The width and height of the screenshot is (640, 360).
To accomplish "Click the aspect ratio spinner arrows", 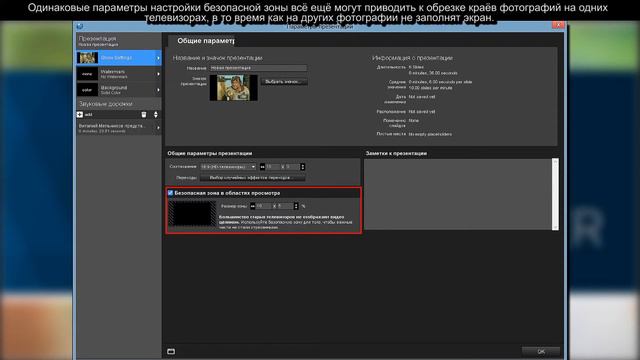I will 302,167.
